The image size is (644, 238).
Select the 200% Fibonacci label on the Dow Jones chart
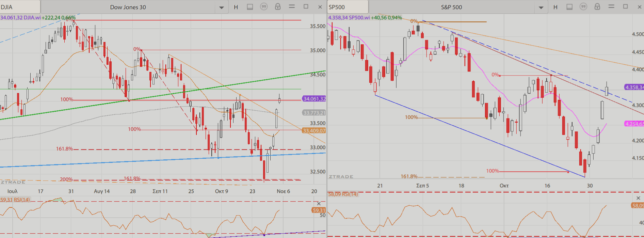66,179
